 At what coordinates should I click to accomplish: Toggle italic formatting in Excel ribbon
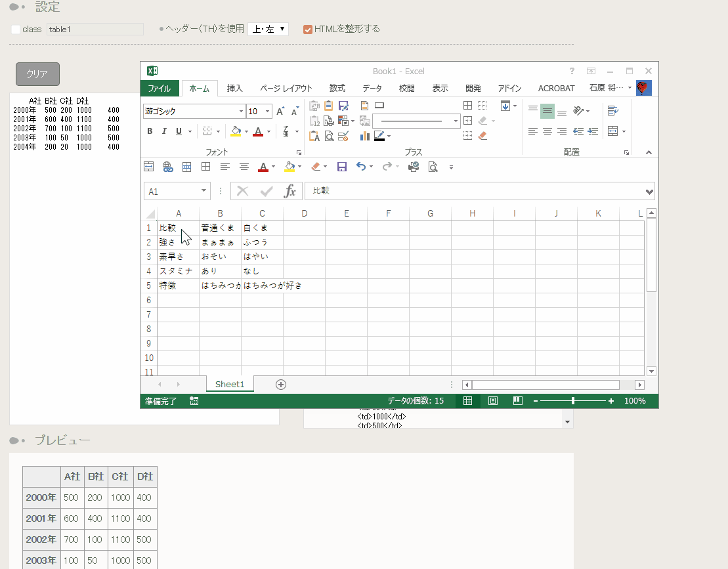[164, 131]
